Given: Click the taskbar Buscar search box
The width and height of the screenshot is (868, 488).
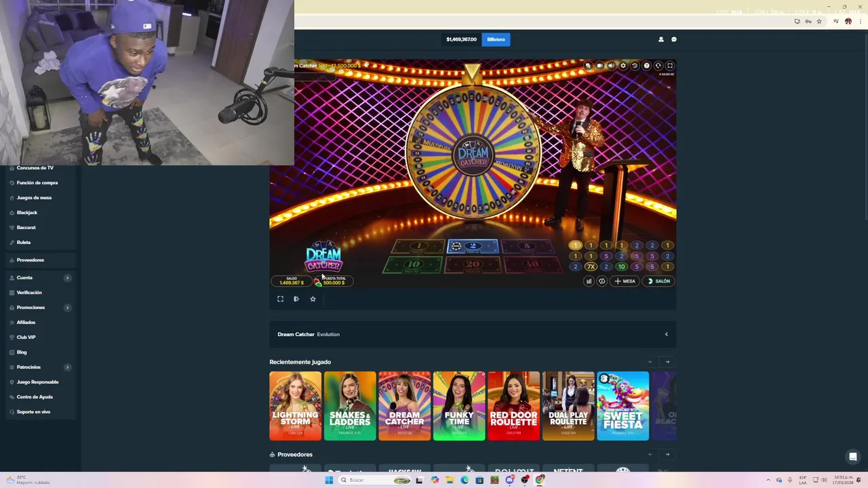Looking at the screenshot, I should tap(374, 480).
